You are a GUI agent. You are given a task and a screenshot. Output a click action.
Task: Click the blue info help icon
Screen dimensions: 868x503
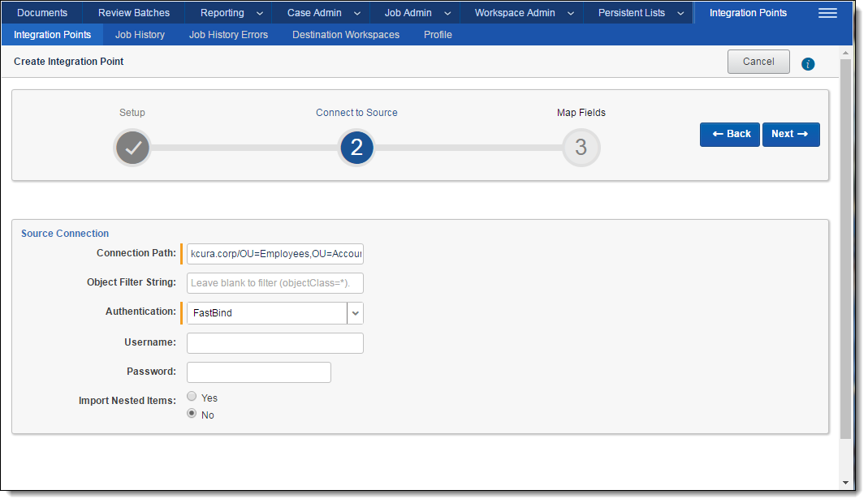[x=808, y=64]
